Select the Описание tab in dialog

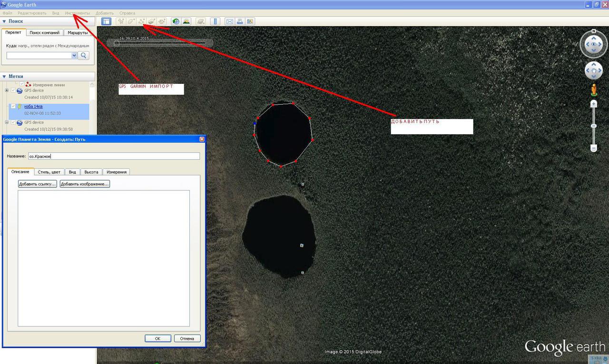pyautogui.click(x=20, y=172)
